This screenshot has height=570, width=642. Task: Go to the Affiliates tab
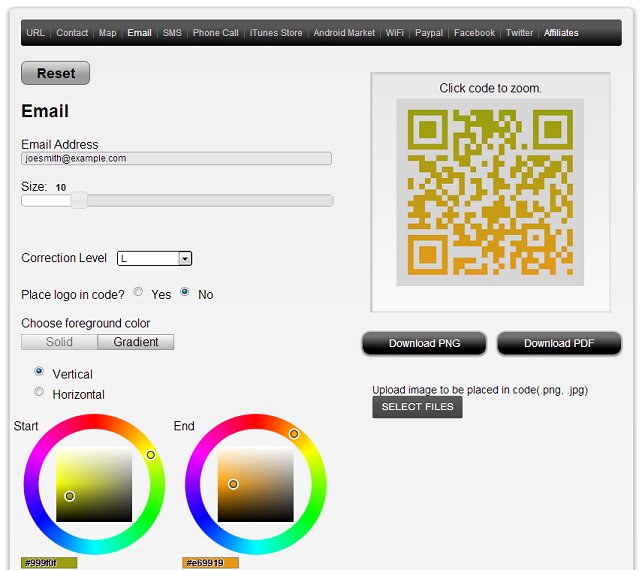pos(561,33)
